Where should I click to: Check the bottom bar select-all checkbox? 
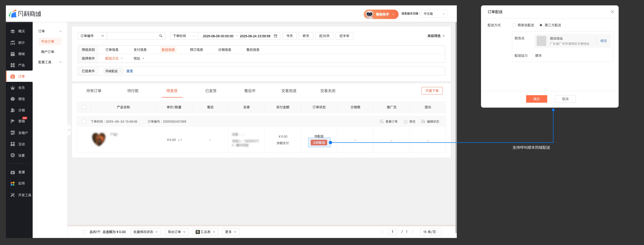point(84,232)
